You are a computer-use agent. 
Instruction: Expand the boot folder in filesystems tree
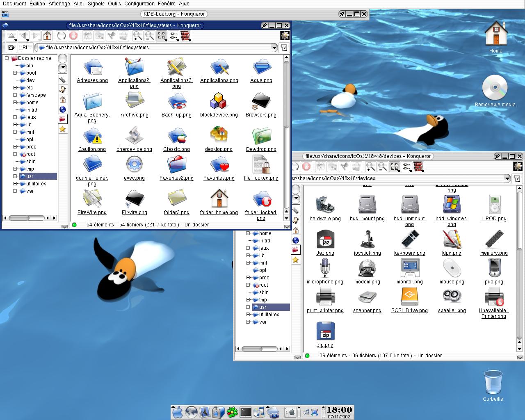click(x=15, y=73)
